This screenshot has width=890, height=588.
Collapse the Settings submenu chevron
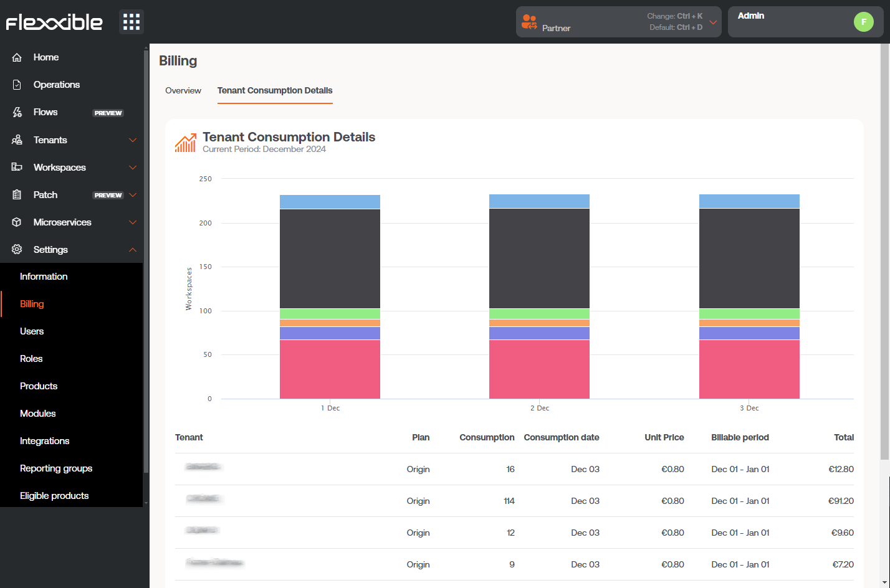click(x=133, y=250)
